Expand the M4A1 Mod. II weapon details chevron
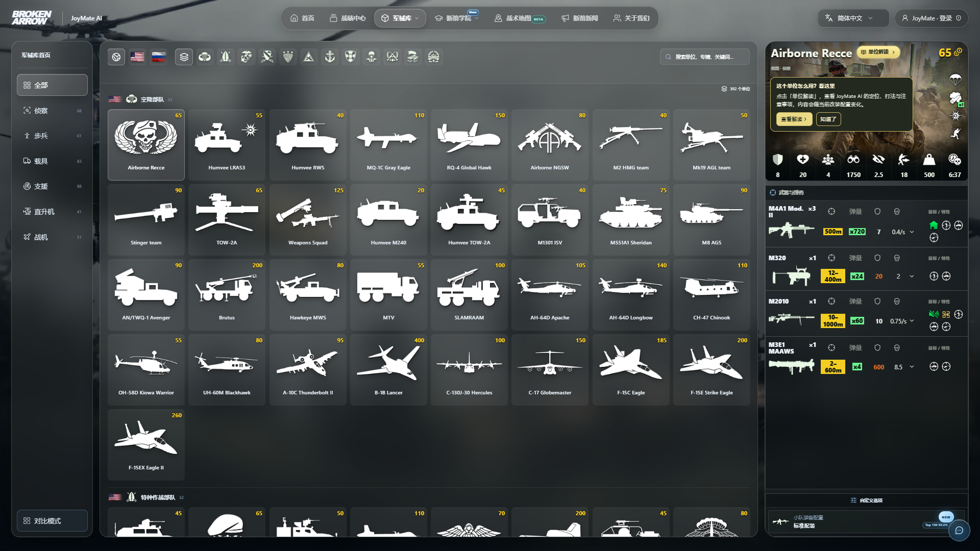Image resolution: width=980 pixels, height=551 pixels. (912, 232)
